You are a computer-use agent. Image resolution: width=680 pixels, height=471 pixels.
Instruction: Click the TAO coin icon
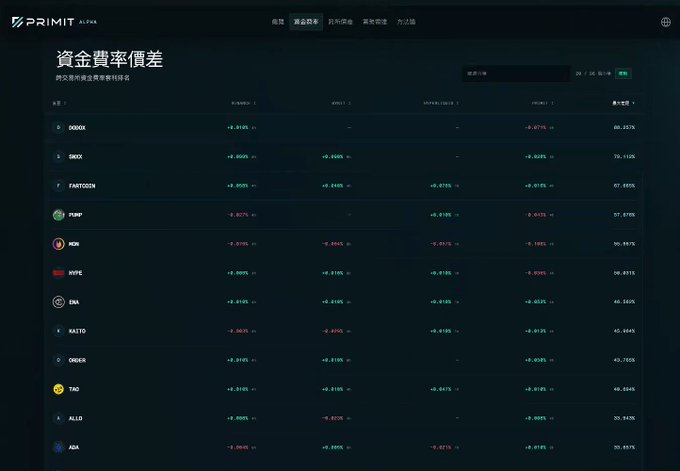59,389
